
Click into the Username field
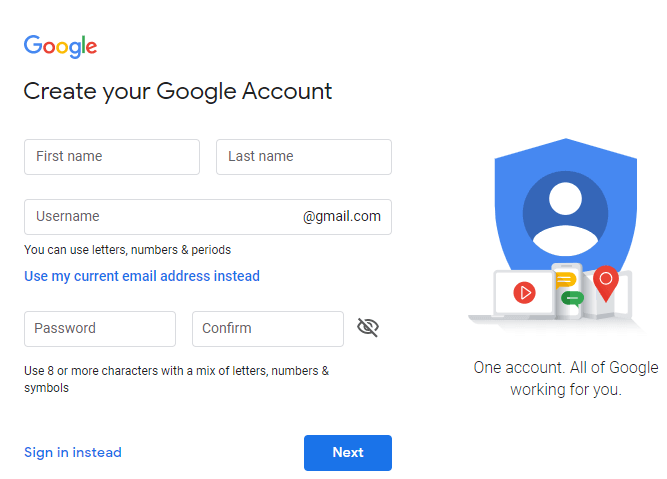coord(208,217)
